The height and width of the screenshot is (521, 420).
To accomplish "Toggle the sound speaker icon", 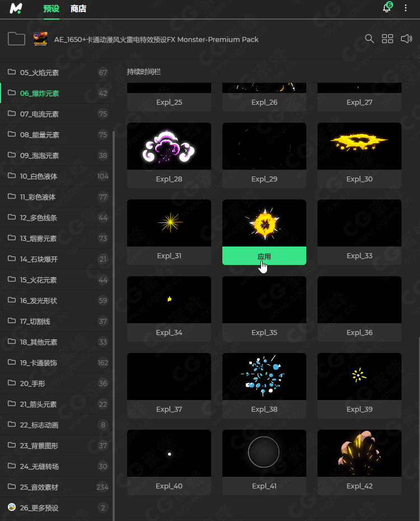I will pyautogui.click(x=407, y=39).
